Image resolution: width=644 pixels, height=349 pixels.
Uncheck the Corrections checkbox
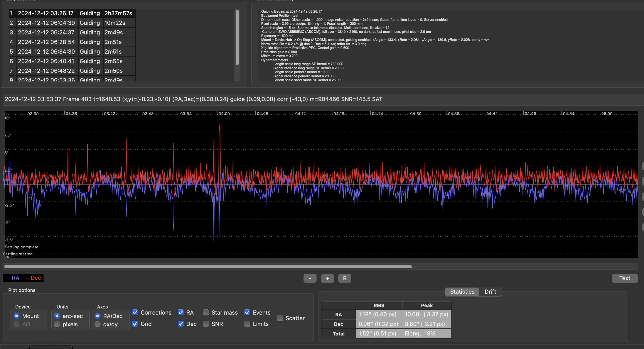(135, 312)
